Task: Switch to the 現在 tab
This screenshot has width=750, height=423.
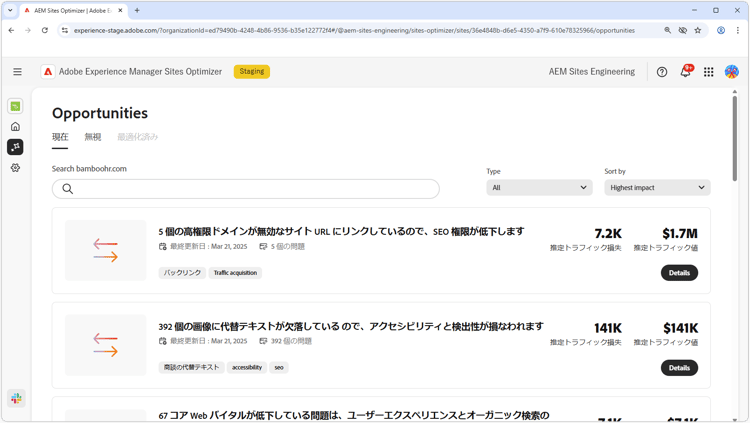Action: click(60, 137)
